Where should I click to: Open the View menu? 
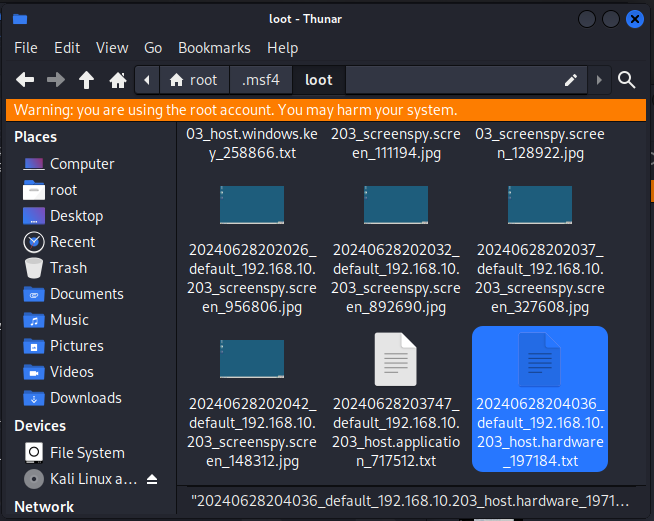tap(112, 48)
